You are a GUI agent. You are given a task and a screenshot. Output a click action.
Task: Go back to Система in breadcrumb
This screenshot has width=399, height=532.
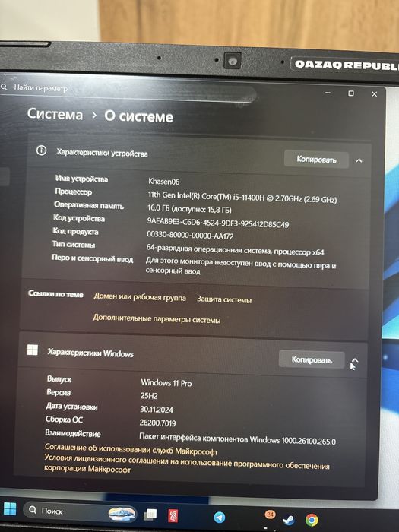click(55, 114)
